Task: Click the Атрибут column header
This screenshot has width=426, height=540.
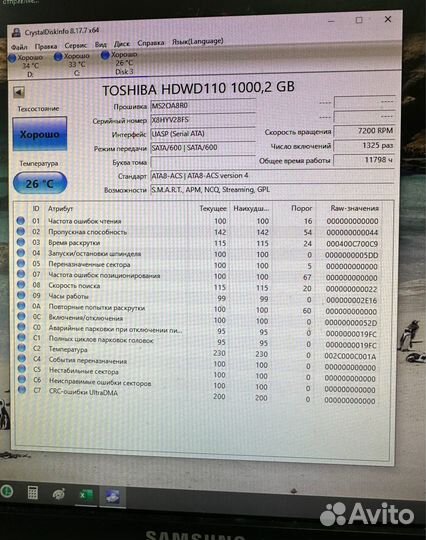Action: coord(60,209)
